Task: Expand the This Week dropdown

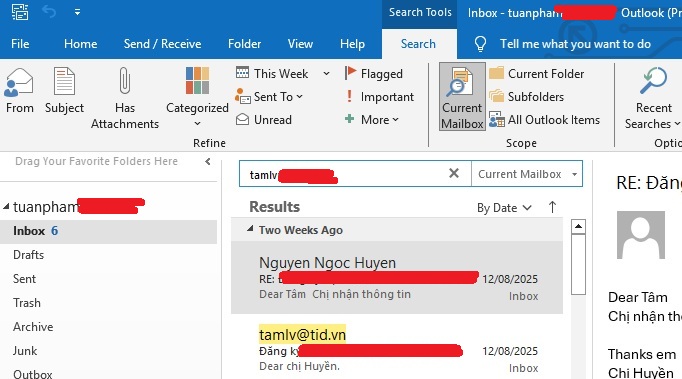Action: click(326, 74)
